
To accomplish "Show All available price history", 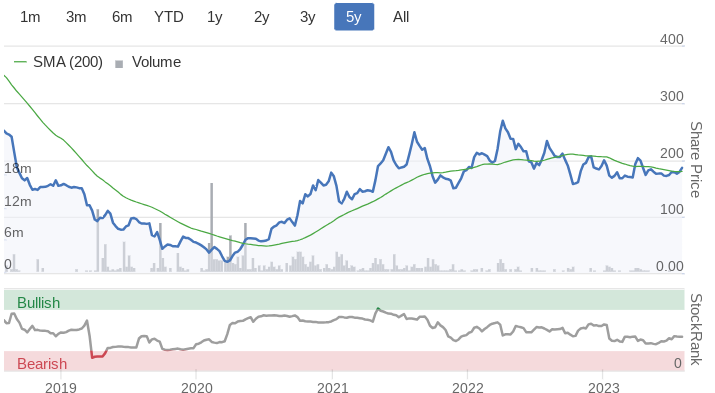I will pyautogui.click(x=401, y=17).
